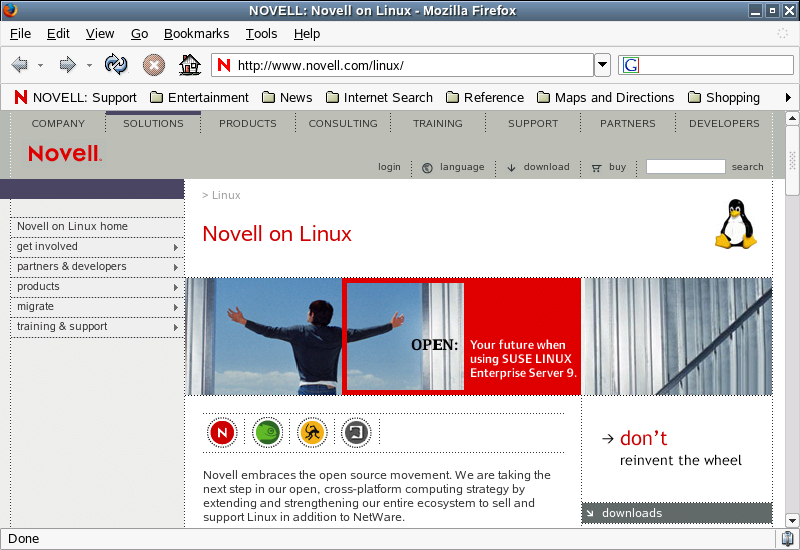Open the Reference bookmarks folder
Image resolution: width=800 pixels, height=550 pixels.
click(x=485, y=97)
